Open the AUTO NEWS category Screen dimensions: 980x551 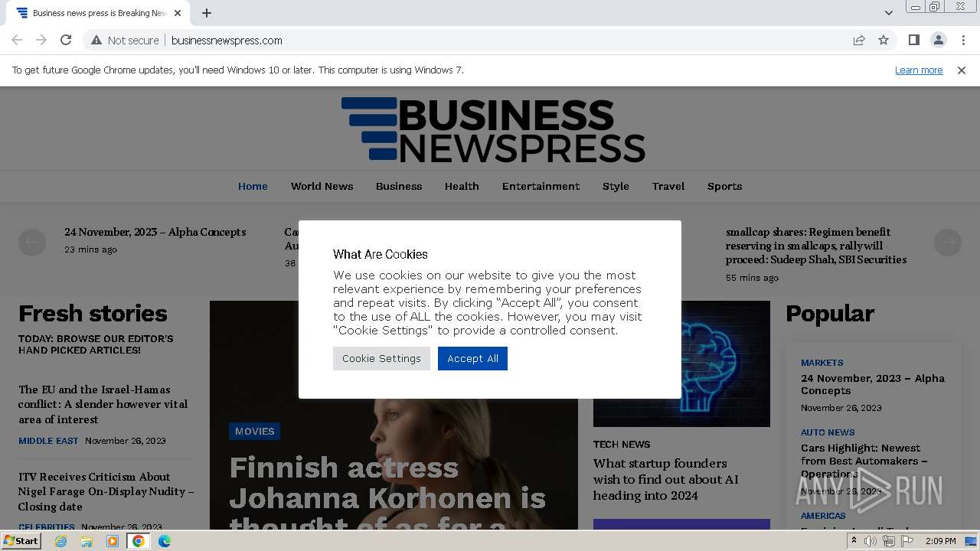pyautogui.click(x=828, y=432)
